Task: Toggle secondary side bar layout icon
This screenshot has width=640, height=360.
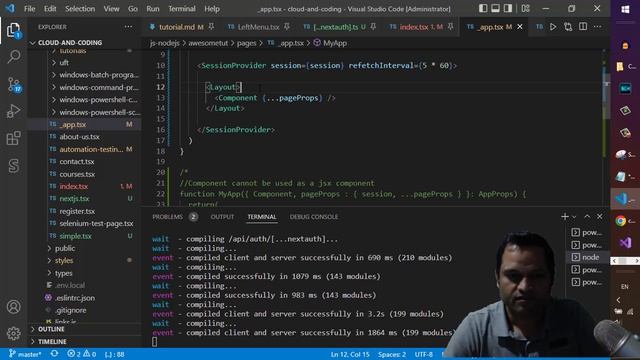Action: tap(508, 9)
